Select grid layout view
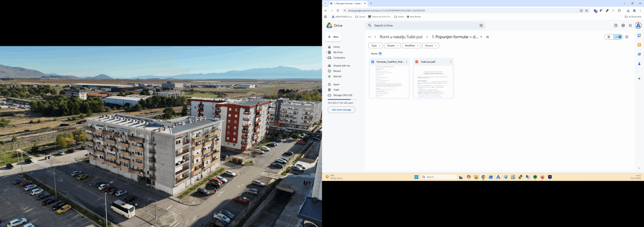644x227 pixels. pyautogui.click(x=618, y=37)
